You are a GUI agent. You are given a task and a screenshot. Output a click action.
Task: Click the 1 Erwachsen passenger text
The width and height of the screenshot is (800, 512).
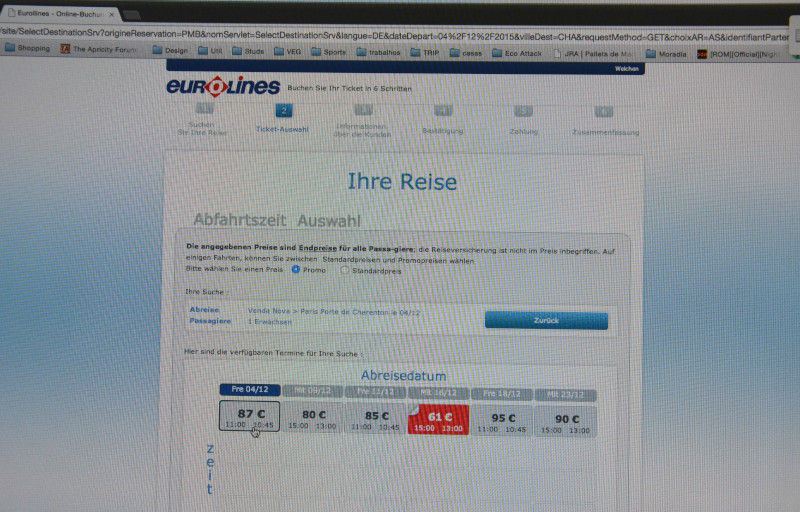point(270,322)
